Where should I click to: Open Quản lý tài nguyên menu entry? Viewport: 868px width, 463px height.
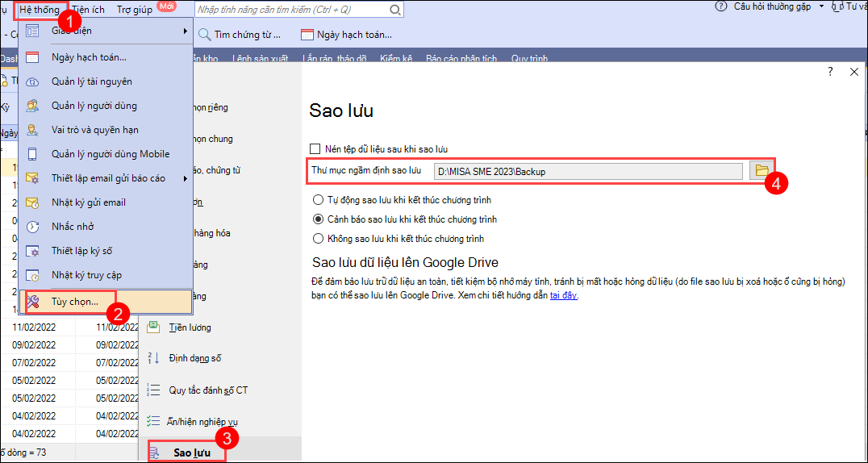[x=91, y=81]
